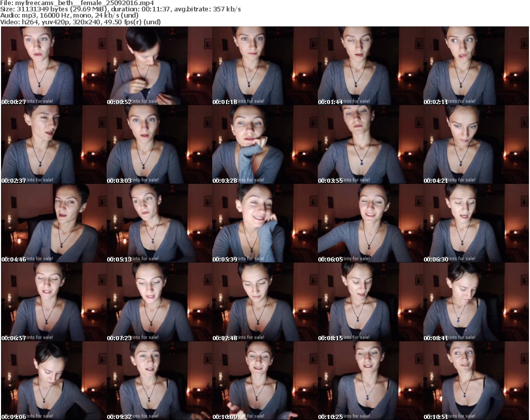Select the thumbnail at 00:05:13
This screenshot has height=420, width=530.
159,223
